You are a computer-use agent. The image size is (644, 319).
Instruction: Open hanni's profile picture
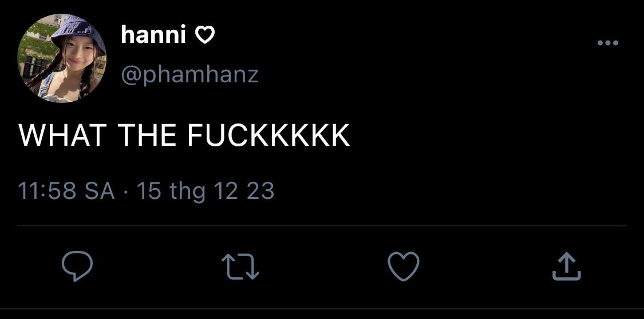tap(62, 58)
